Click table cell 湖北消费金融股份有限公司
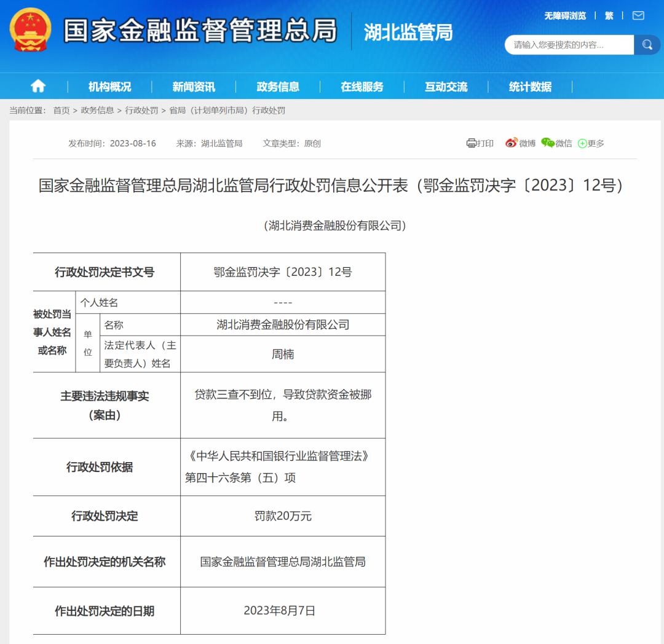Viewport: 664px width, 644px height. (283, 324)
